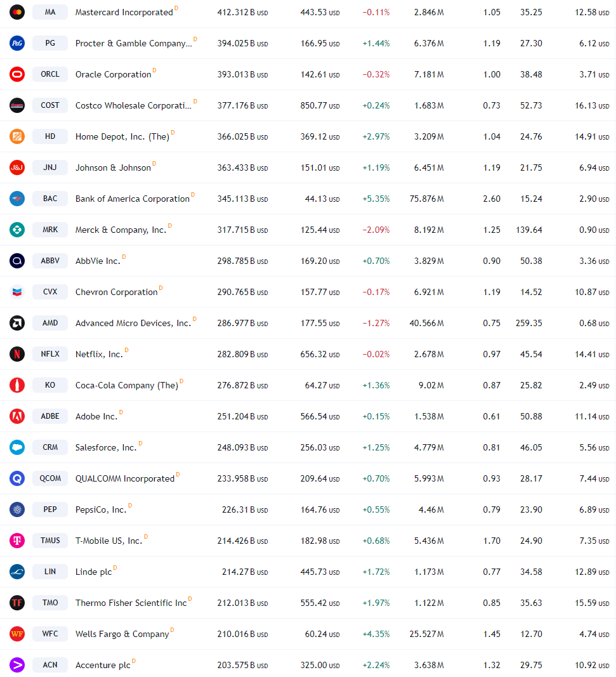Click the Linde logo icon

pos(17,572)
